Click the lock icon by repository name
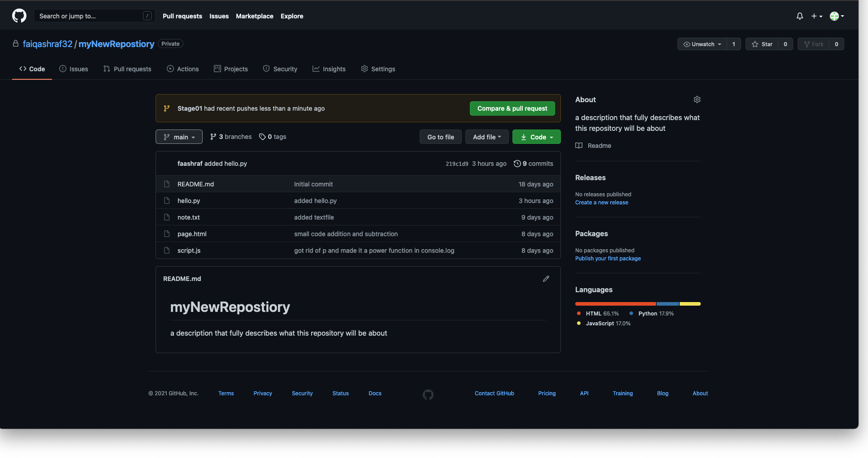The image size is (868, 458). click(x=16, y=43)
